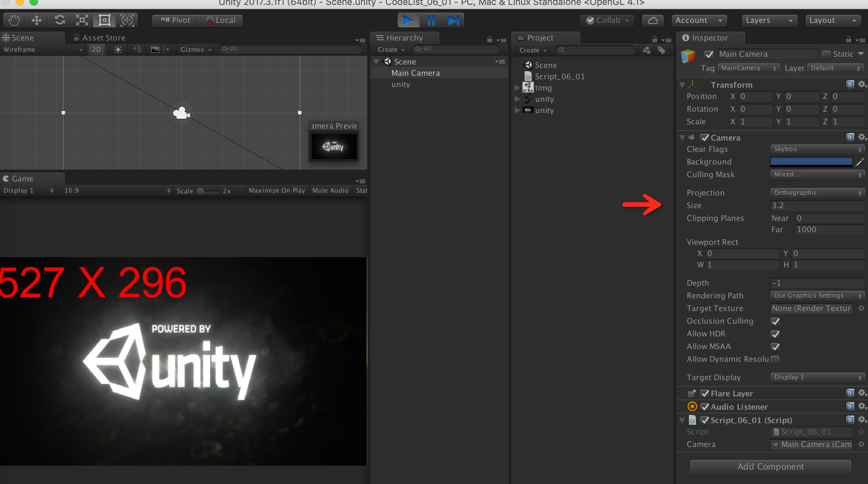Toggle scene lighting sun icon
This screenshot has width=868, height=484.
(118, 50)
